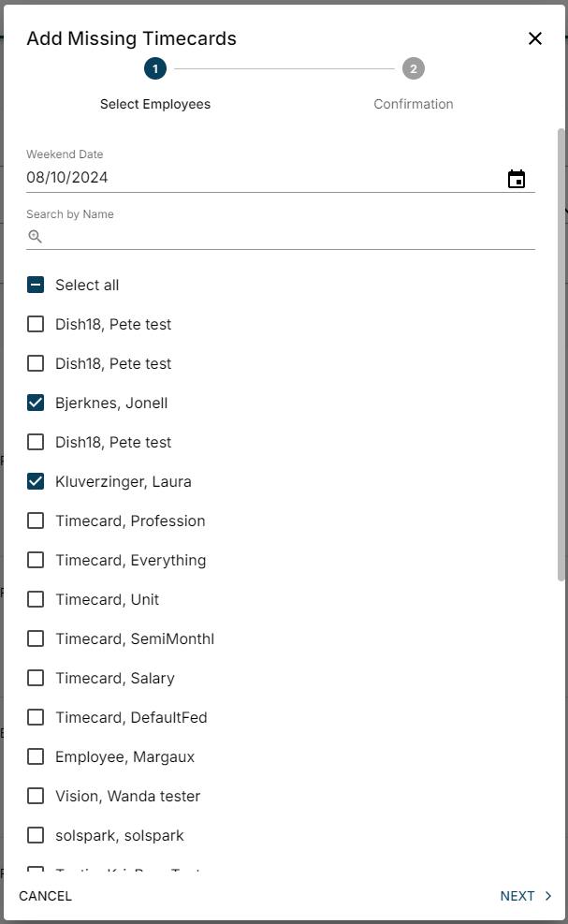Enable Timecard, Salary checkbox
The height and width of the screenshot is (924, 568).
pyautogui.click(x=36, y=679)
